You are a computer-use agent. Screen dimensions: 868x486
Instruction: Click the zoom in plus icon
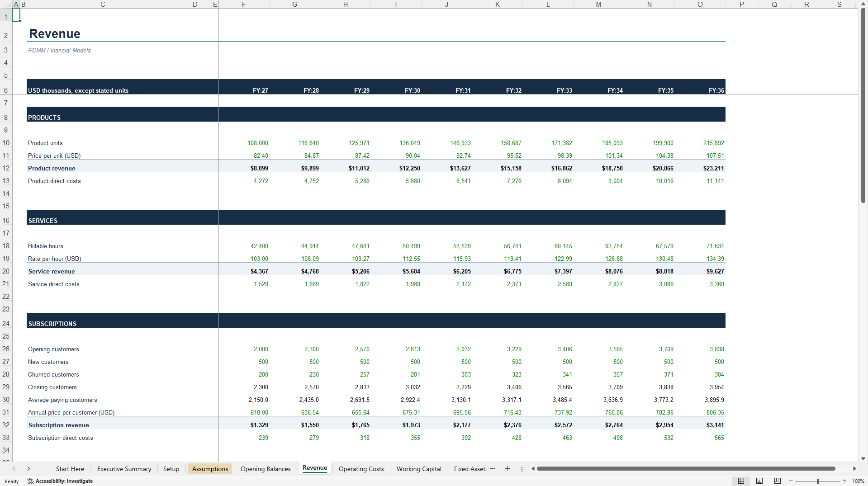844,481
